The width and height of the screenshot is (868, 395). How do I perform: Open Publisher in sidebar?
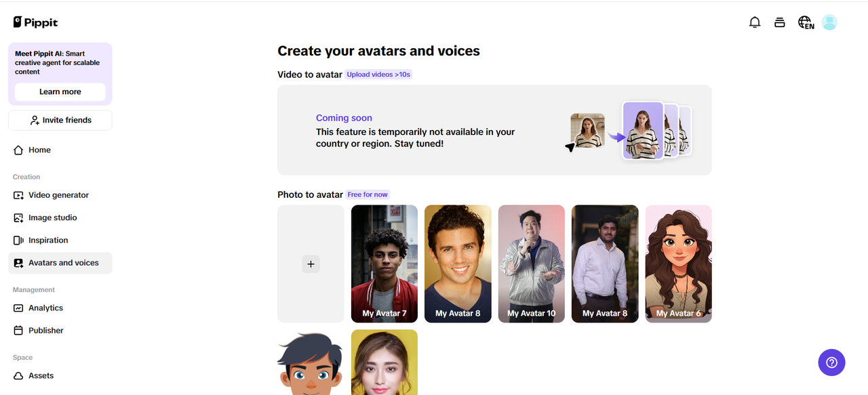click(x=60, y=331)
